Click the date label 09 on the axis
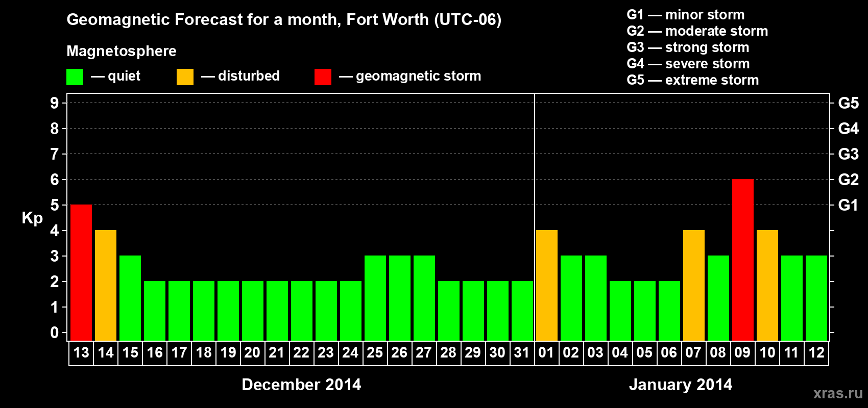 click(x=742, y=352)
